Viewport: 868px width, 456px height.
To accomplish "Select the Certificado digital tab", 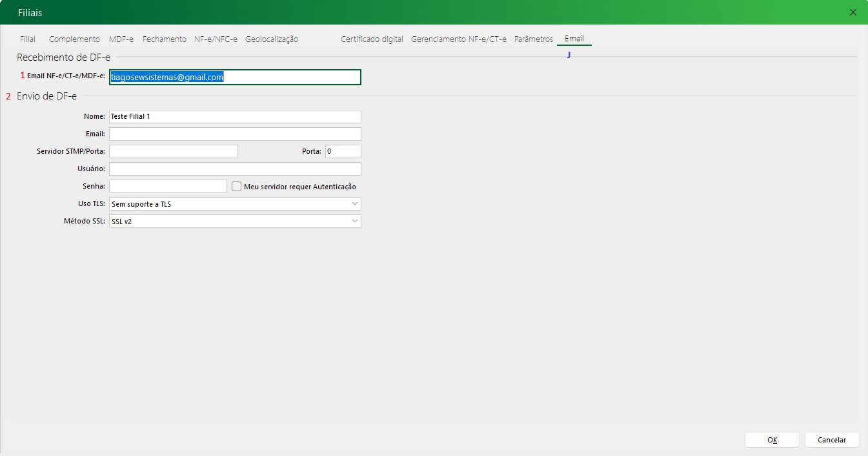I will (372, 39).
